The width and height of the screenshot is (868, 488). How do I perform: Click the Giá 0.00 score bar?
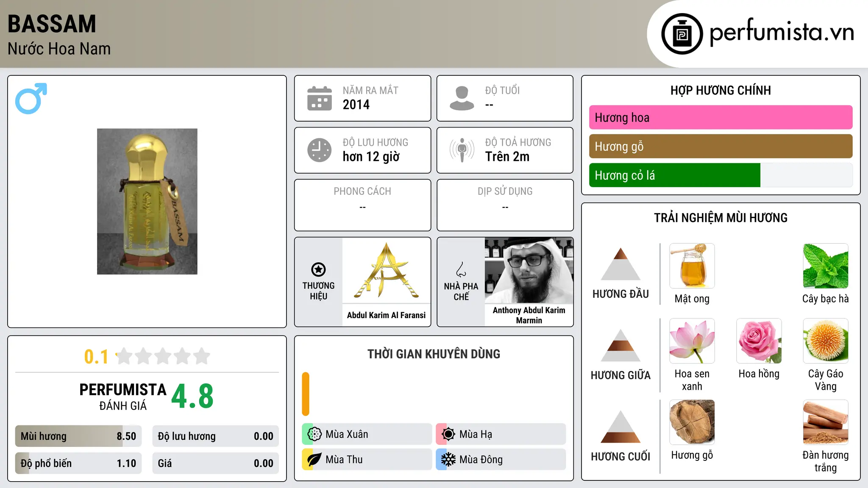point(216,463)
